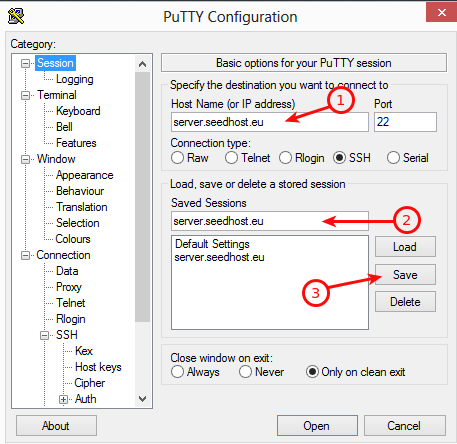This screenshot has height=444, width=457.
Task: Open the Selection category
Action: click(78, 223)
